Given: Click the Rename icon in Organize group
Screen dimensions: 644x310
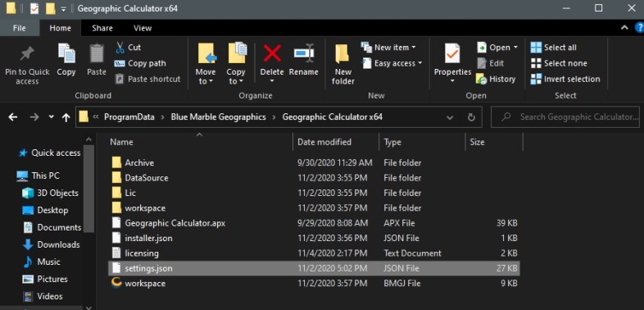Looking at the screenshot, I should [303, 53].
